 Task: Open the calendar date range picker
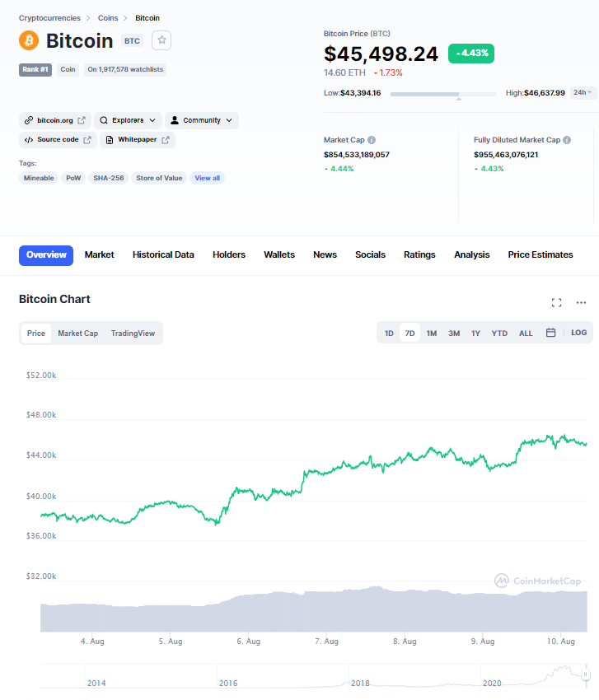550,333
